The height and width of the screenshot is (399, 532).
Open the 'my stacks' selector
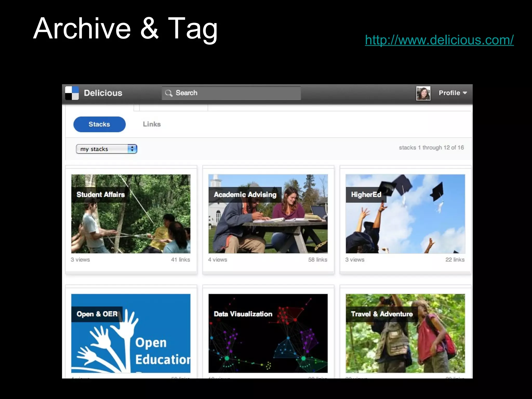click(x=107, y=149)
